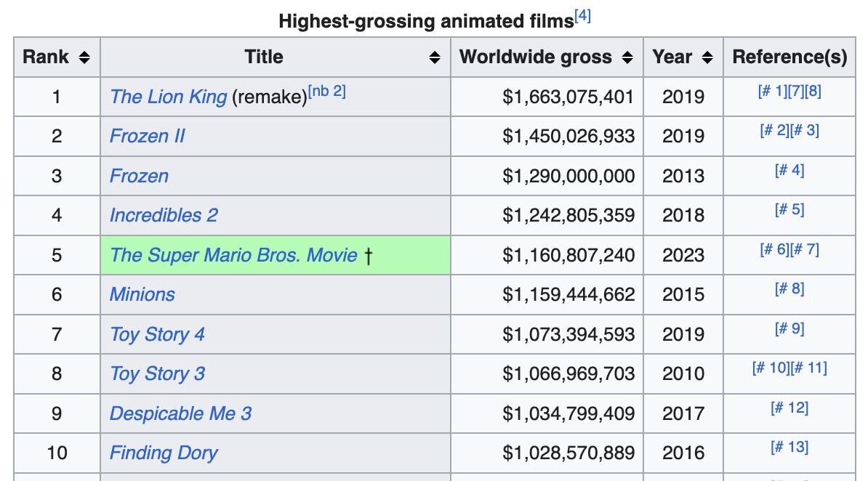Go to the Minions film page
Screen dimensions: 868x481
pos(142,294)
